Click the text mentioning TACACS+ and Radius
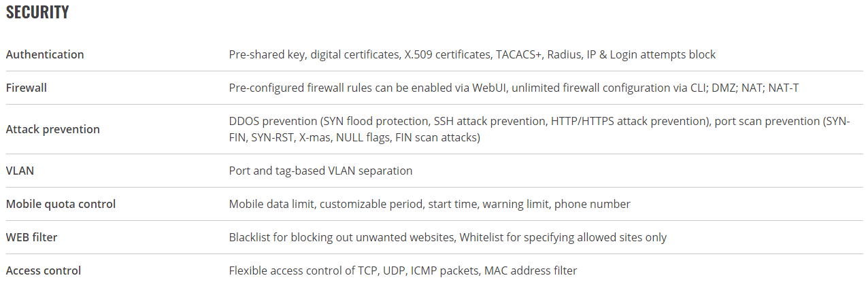 [538, 54]
